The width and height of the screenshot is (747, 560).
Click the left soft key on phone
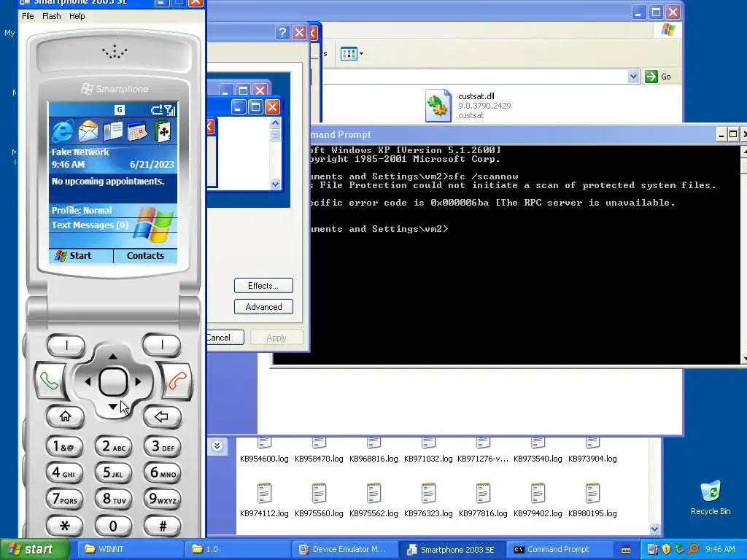point(66,345)
